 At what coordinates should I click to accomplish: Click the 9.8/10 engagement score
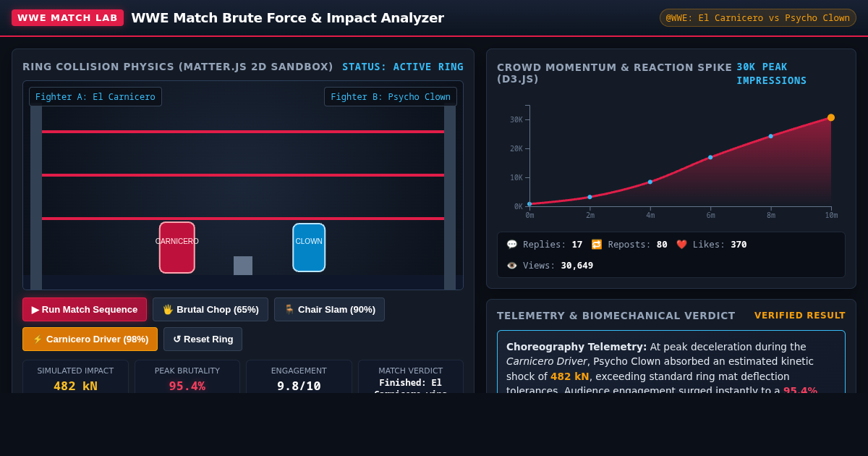click(x=299, y=386)
